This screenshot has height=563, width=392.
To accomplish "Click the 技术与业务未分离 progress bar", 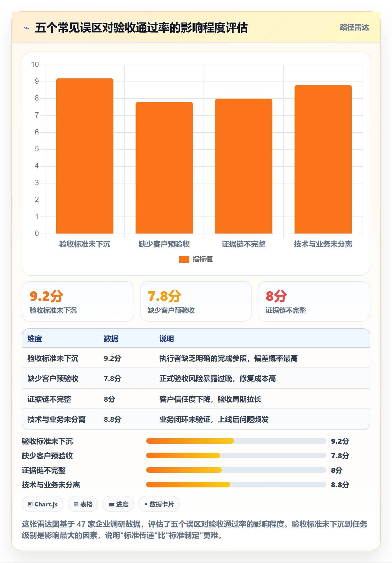I will pos(236,485).
